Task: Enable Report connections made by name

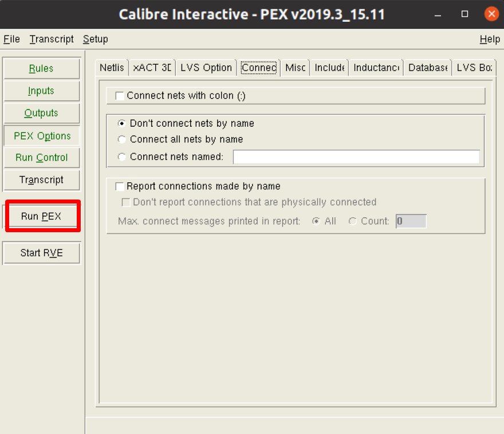Action: [120, 186]
